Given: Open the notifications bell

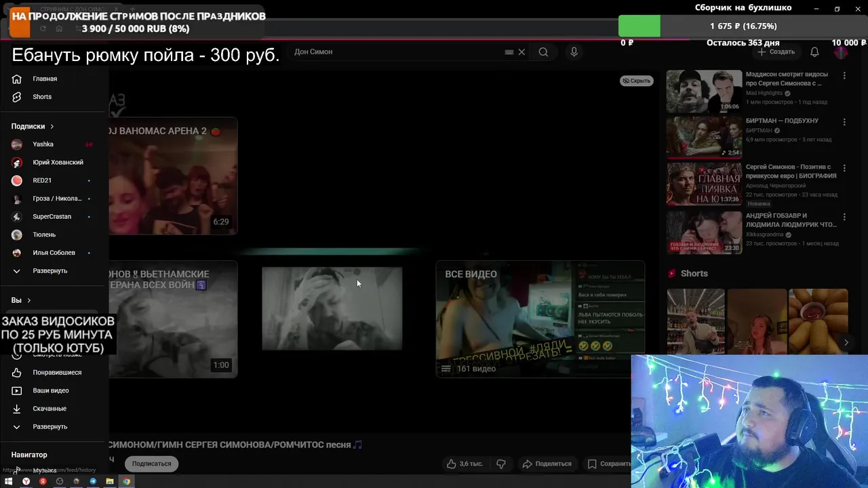Looking at the screenshot, I should [814, 52].
